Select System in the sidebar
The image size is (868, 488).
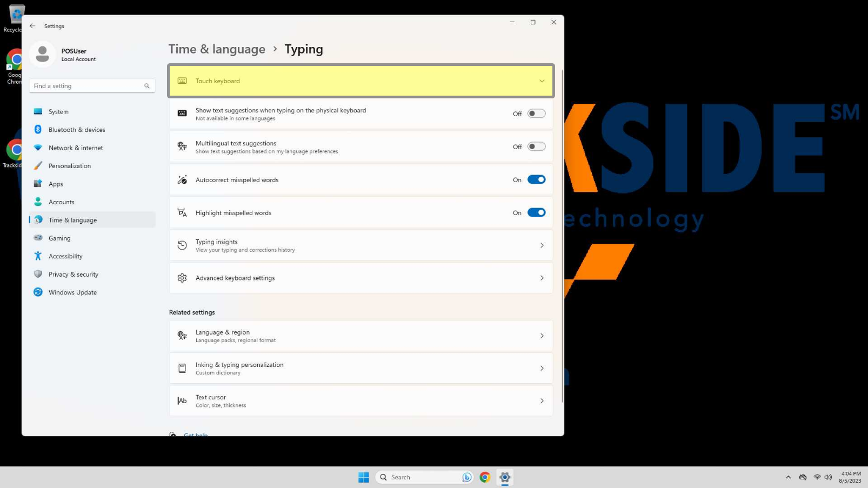tap(92, 111)
